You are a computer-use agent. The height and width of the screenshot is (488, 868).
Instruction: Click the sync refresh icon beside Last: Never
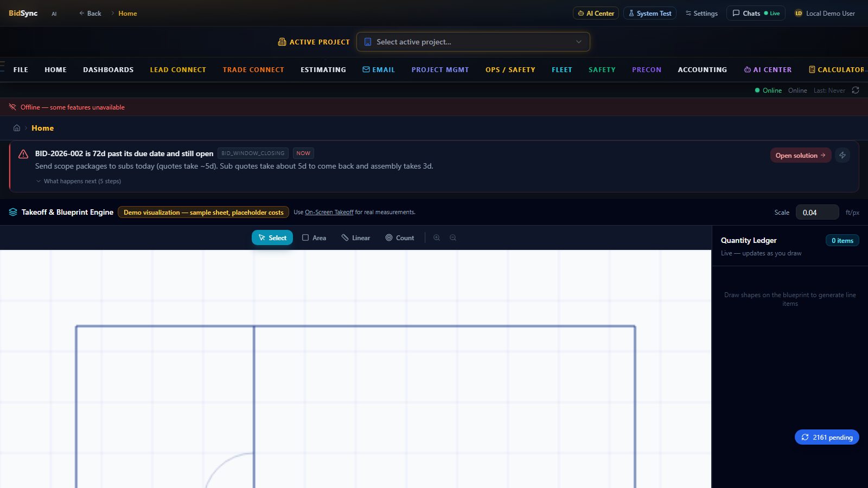tap(856, 90)
